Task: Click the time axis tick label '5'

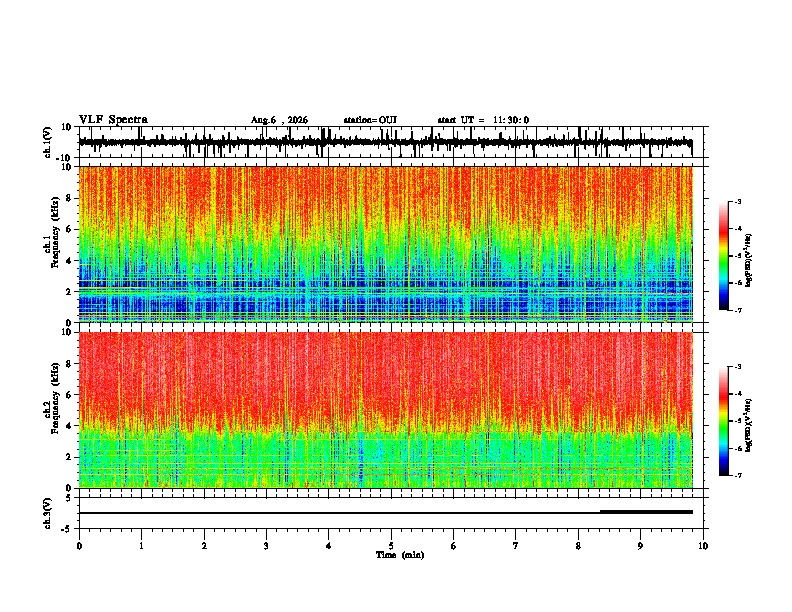Action: click(391, 546)
